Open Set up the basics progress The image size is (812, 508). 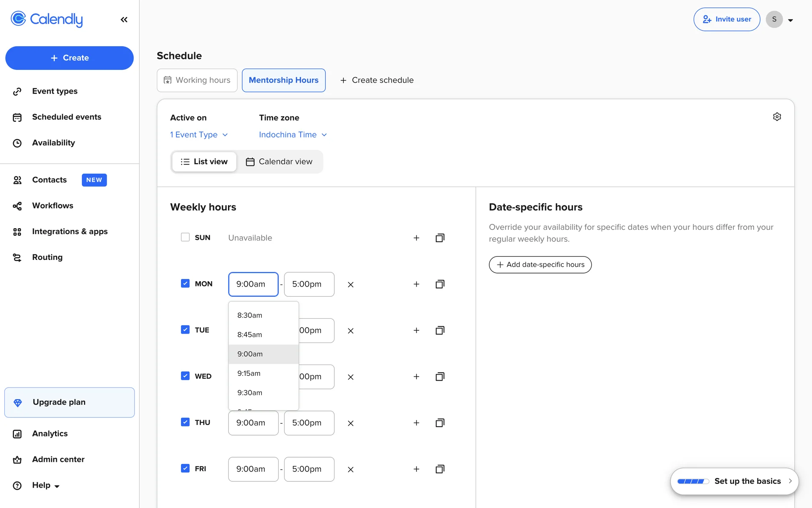tap(734, 481)
